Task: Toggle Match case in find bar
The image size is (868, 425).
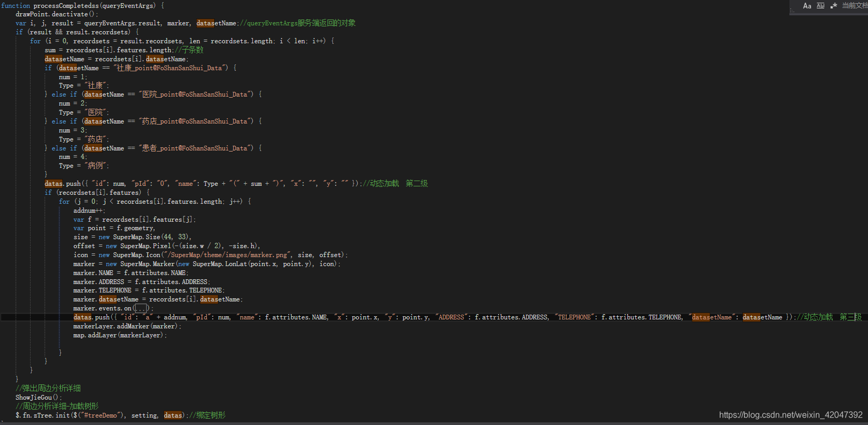Action: (807, 6)
